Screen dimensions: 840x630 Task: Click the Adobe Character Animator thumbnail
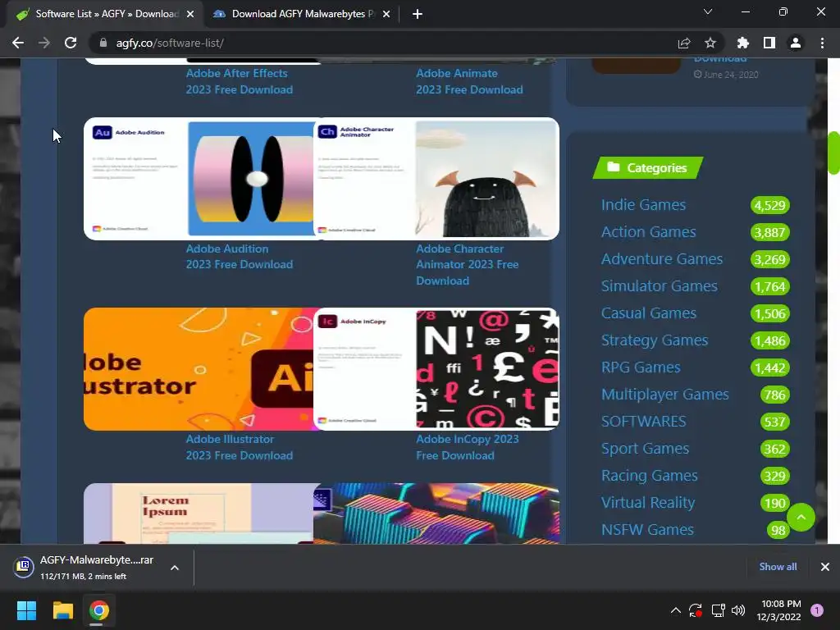(436, 178)
